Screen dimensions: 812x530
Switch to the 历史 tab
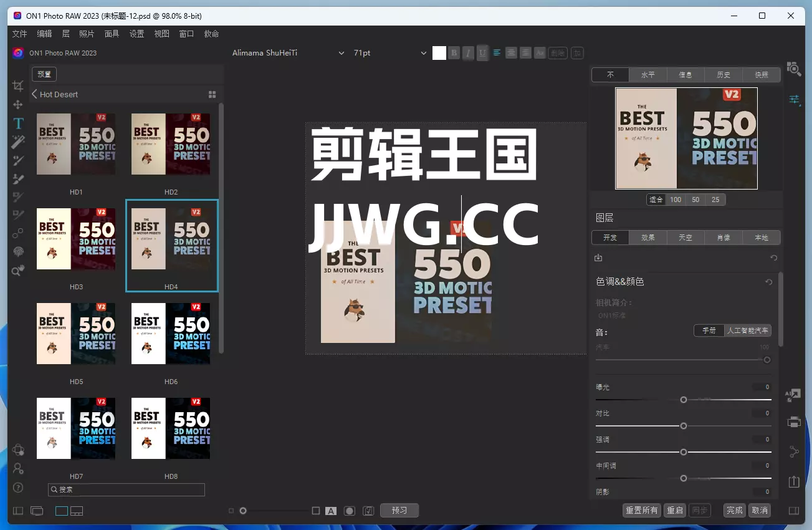click(x=724, y=75)
